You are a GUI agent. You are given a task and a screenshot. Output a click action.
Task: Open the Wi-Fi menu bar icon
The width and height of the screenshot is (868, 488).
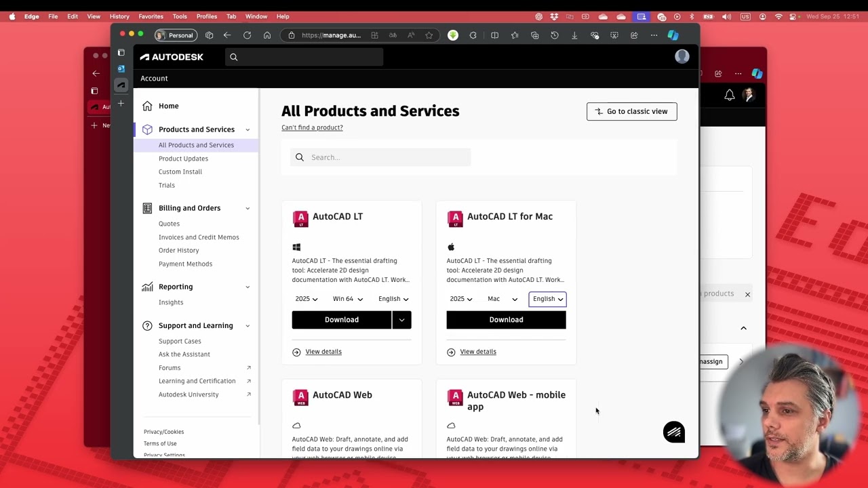pos(778,16)
